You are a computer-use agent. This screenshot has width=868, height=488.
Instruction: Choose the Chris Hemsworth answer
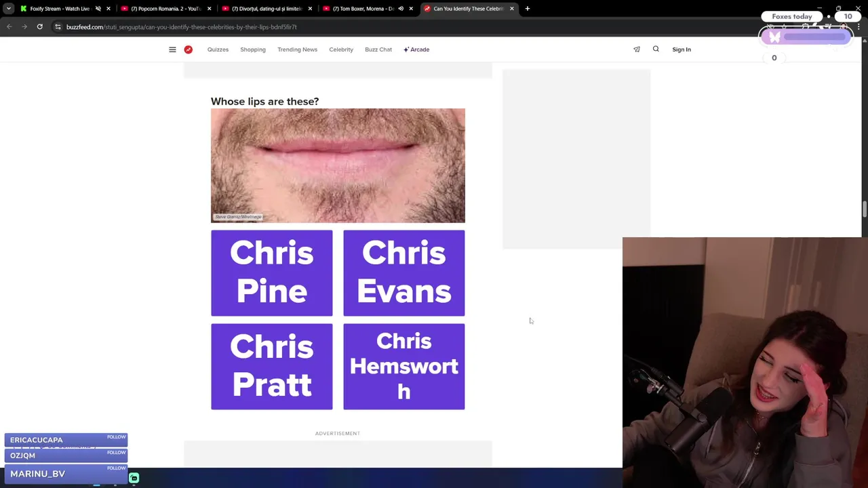pos(404,367)
